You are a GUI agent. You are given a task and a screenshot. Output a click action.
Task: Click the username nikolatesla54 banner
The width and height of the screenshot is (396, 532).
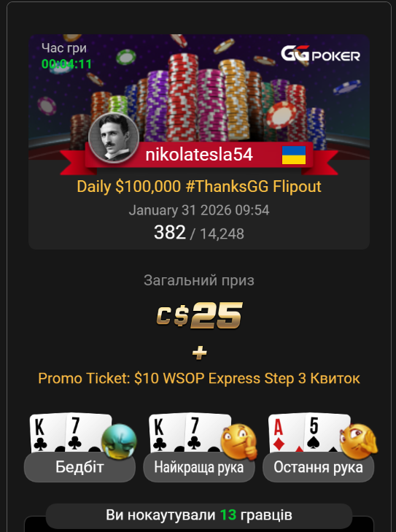(199, 155)
